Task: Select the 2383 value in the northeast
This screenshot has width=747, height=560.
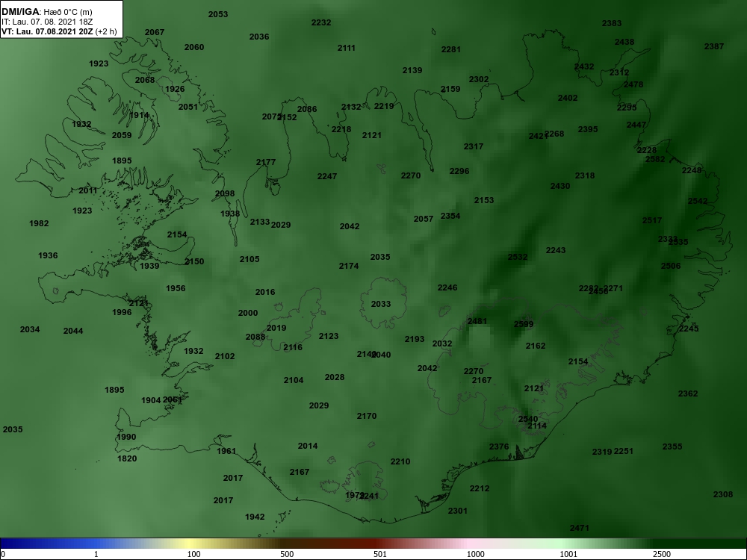Action: 612,23
